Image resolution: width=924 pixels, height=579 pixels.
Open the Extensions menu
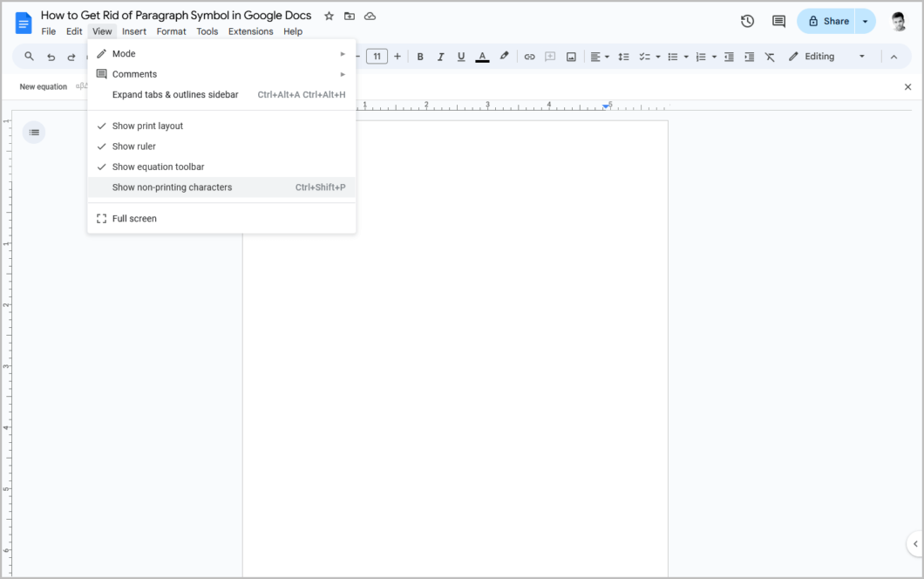pyautogui.click(x=250, y=31)
